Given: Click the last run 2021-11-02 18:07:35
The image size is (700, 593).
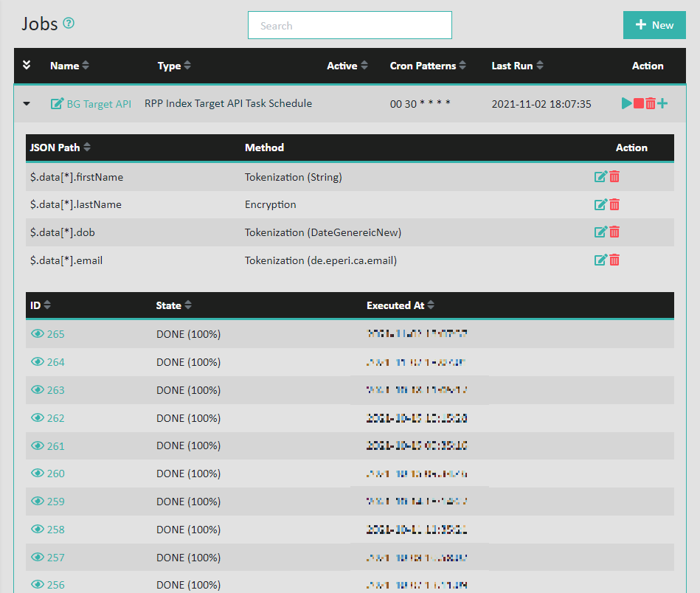Looking at the screenshot, I should [541, 104].
